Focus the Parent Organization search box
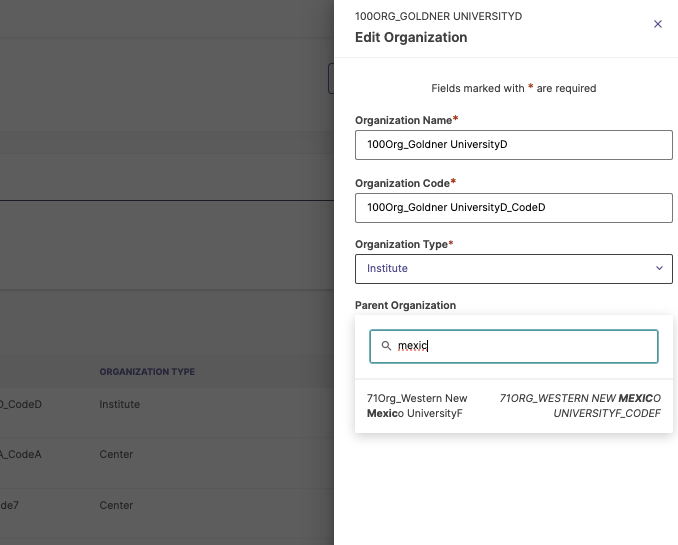Image resolution: width=678 pixels, height=545 pixels. coord(514,346)
